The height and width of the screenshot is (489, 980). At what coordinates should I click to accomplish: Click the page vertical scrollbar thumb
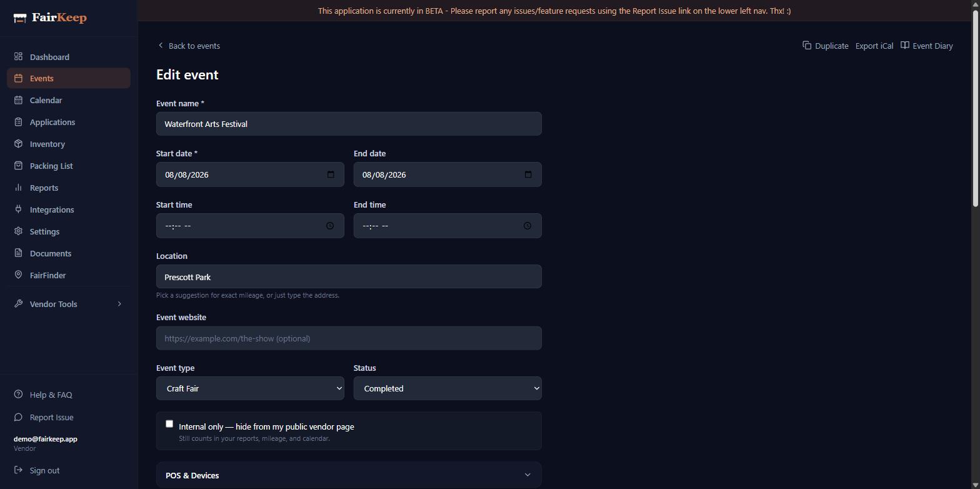[x=975, y=108]
